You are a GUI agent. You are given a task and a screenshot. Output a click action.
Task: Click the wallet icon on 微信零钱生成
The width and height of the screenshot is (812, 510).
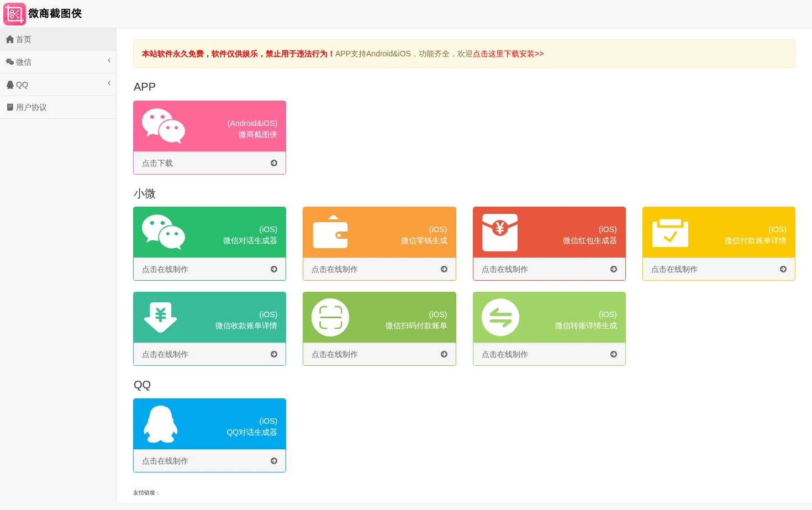pos(330,232)
